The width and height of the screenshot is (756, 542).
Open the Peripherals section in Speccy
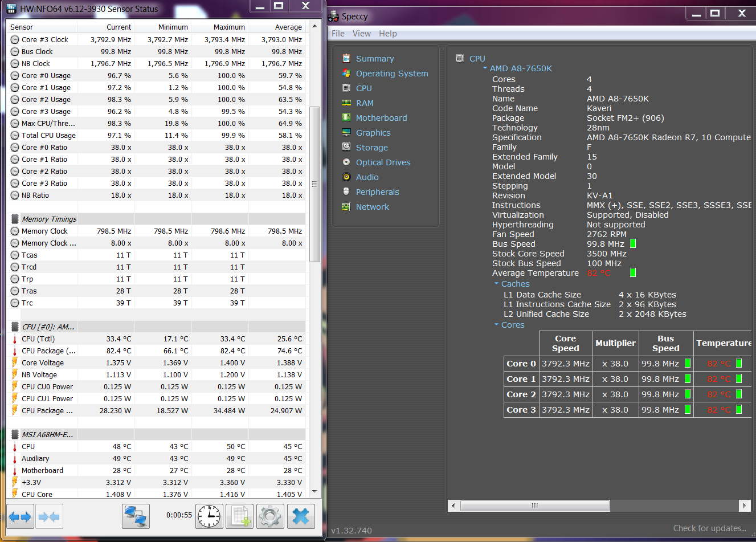pos(377,192)
